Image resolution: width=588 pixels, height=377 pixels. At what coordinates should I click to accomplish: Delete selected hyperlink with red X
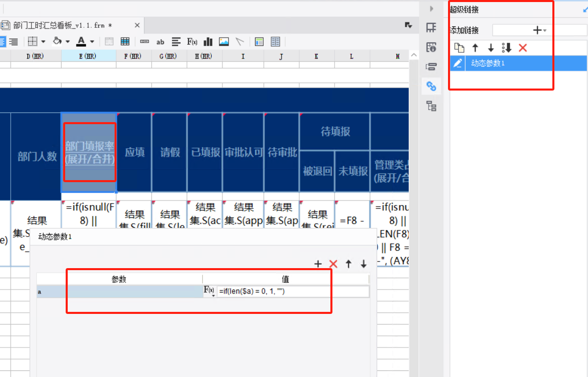[523, 48]
